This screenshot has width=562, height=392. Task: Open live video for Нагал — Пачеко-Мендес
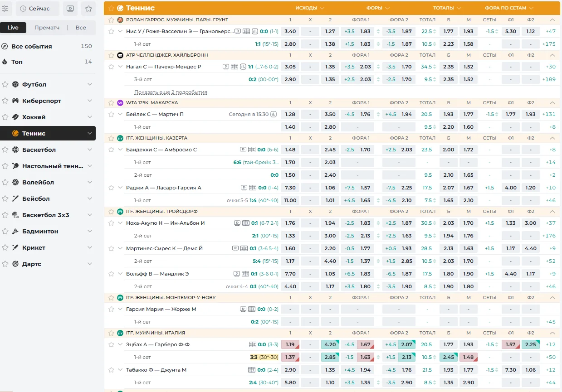point(226,67)
